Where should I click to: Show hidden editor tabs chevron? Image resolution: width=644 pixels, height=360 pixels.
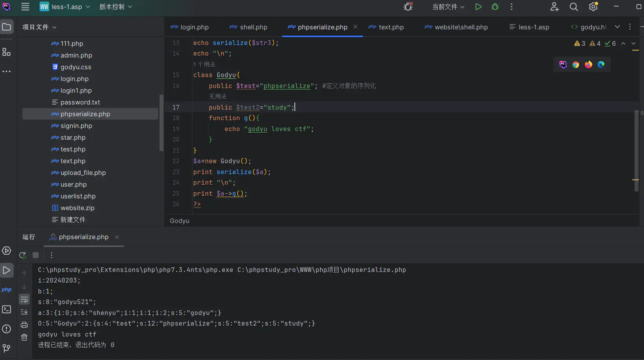pos(617,27)
